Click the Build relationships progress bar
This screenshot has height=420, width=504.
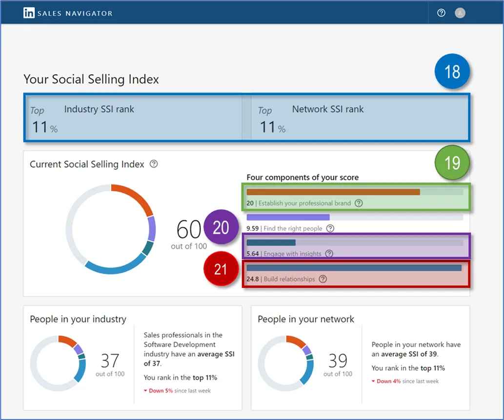point(355,268)
